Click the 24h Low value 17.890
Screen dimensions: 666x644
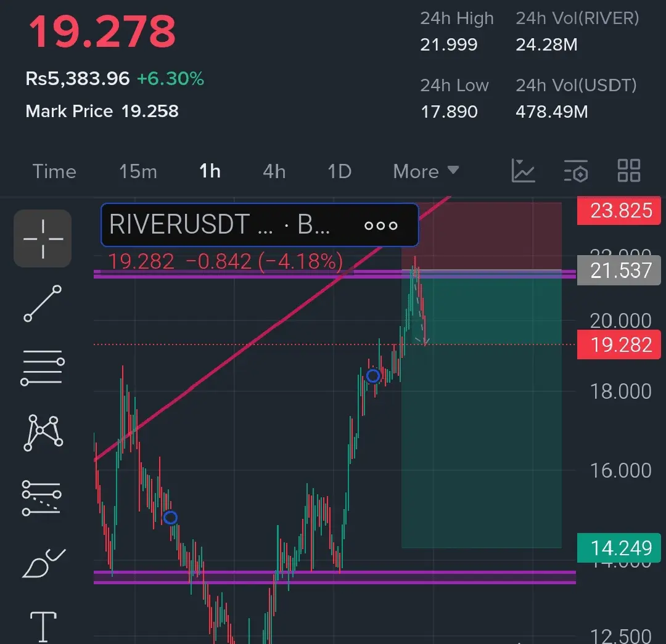[449, 112]
